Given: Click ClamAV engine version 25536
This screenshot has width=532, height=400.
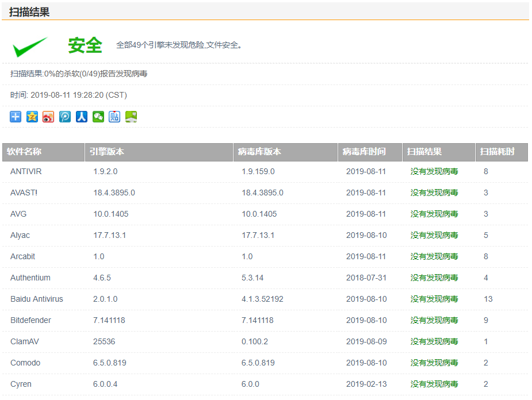Looking at the screenshot, I should coord(104,342).
